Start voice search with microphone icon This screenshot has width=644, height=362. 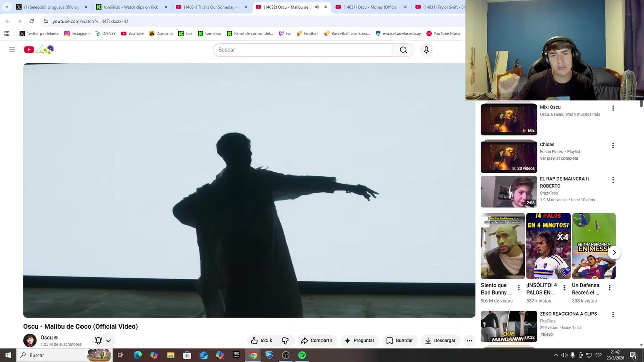click(x=426, y=50)
